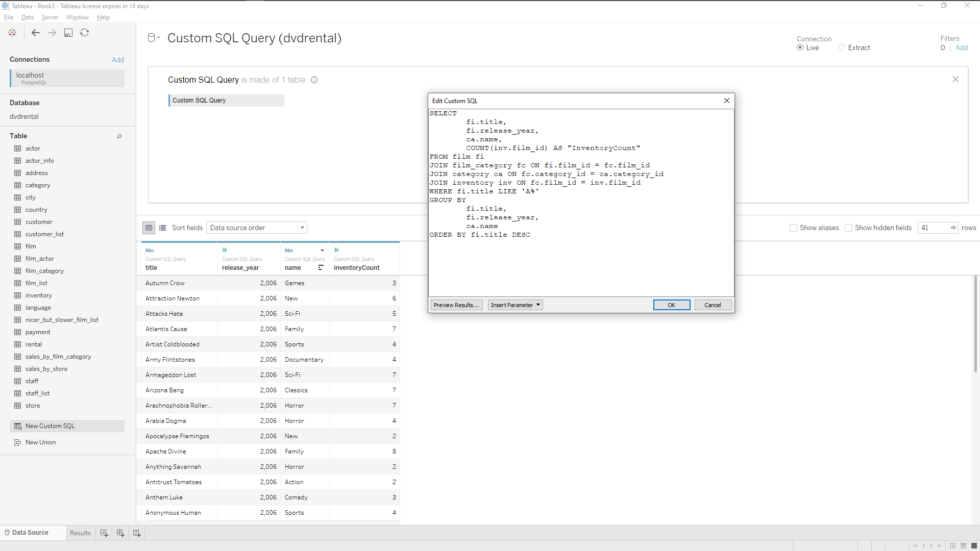Viewport: 980px width, 551px height.
Task: Click the sort icon on name column
Action: (x=321, y=268)
